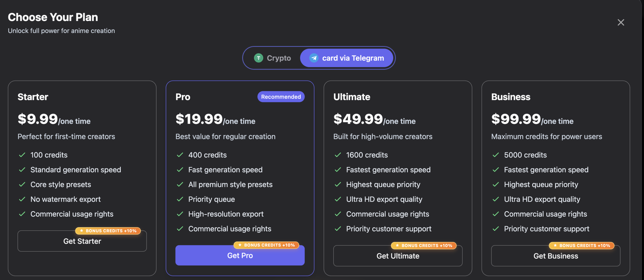Screen dimensions: 644x280
Task: Choose the Get Ultimate button
Action: 398,256
